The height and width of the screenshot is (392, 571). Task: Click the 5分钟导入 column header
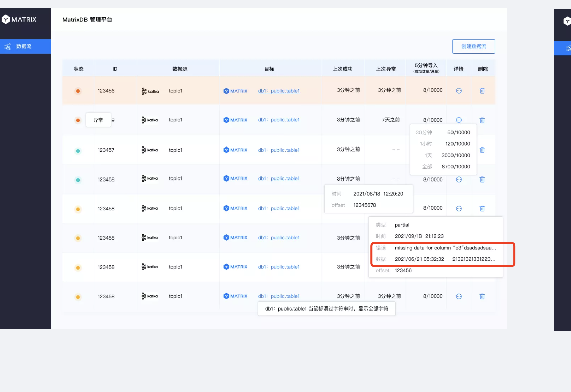click(426, 68)
